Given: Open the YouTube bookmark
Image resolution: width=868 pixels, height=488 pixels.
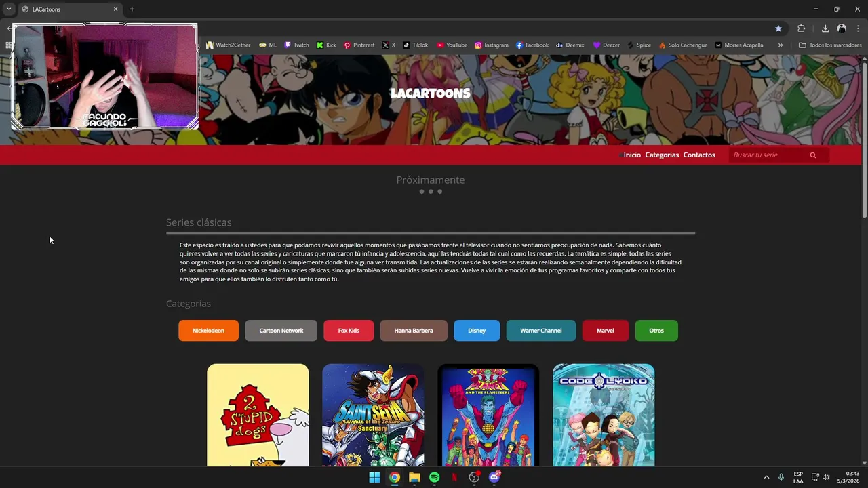Looking at the screenshot, I should click(452, 45).
